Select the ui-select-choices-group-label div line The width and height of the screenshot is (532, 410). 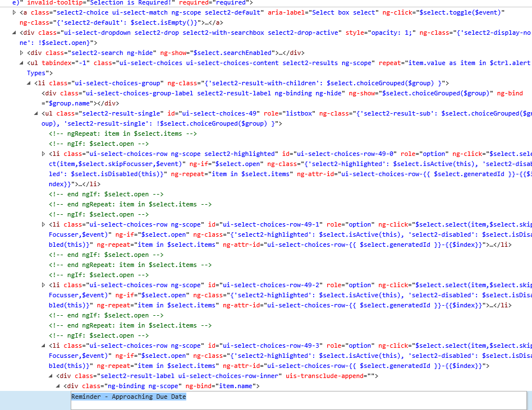[282, 98]
